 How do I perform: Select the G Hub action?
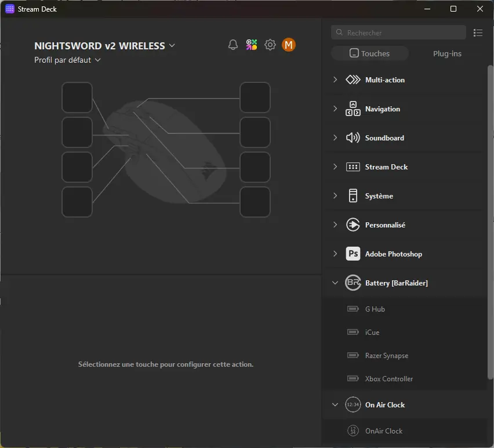405,309
